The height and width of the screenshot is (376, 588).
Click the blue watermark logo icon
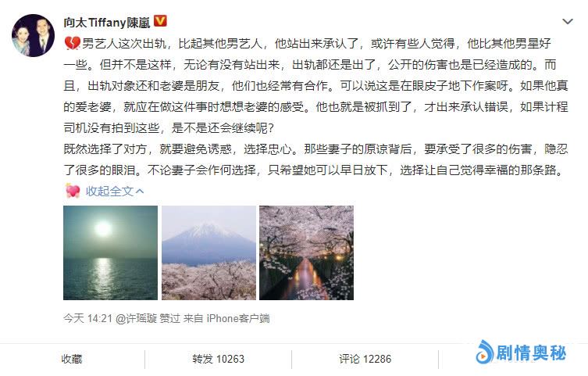(484, 352)
